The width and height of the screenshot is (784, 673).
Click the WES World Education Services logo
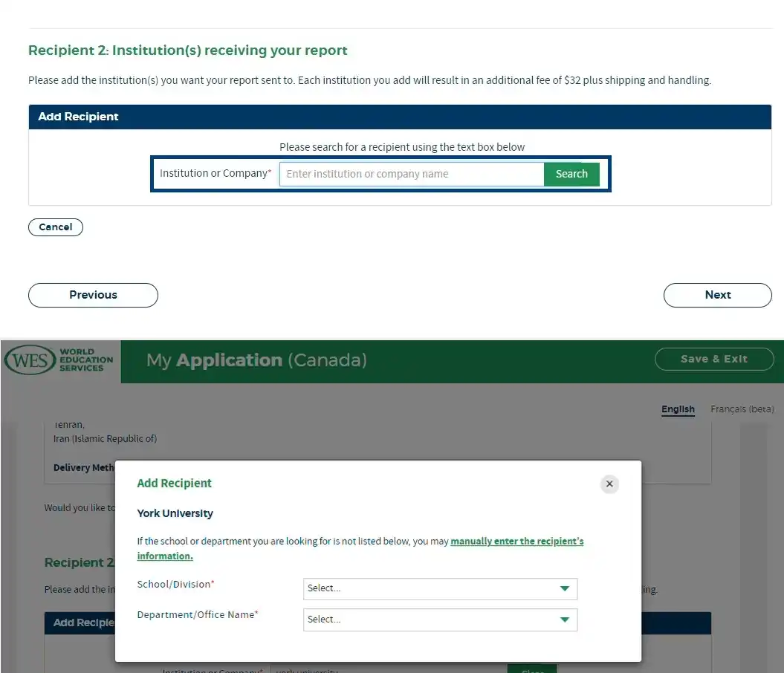[59, 360]
